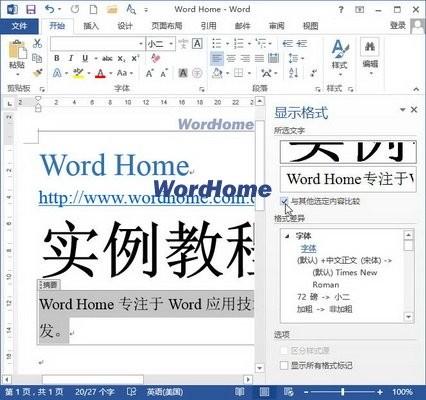
Task: Click the Redo icon in the title bar
Action: [x=75, y=9]
